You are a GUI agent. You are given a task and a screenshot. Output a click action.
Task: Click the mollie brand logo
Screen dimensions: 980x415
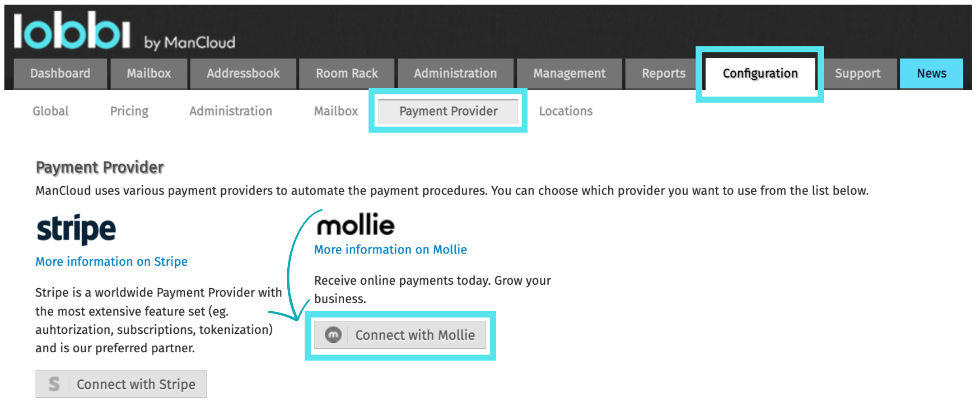pos(356,225)
